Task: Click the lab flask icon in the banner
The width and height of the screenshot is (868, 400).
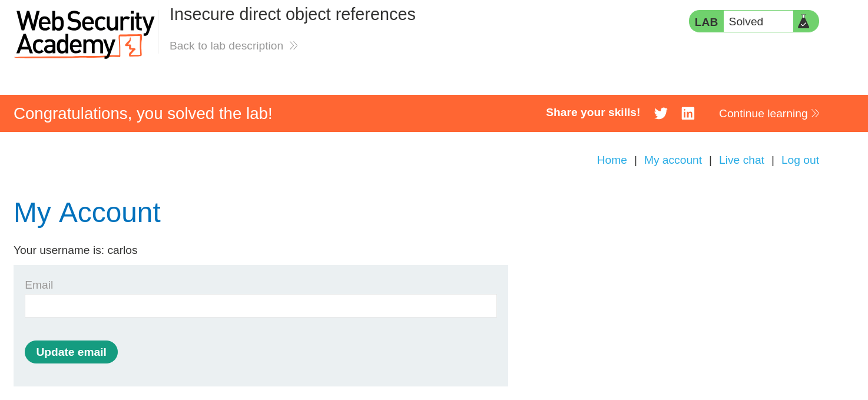Action: (x=805, y=21)
